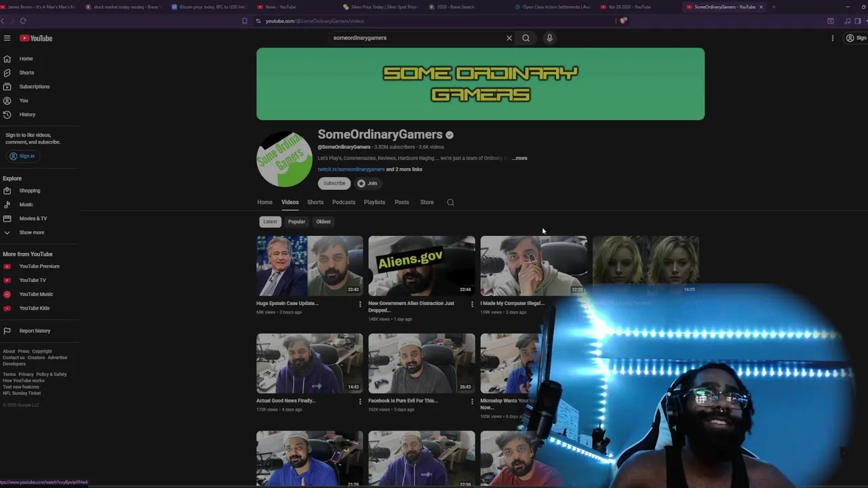This screenshot has height=488, width=868.
Task: Reload the page with browser refresh icon
Action: pyautogui.click(x=22, y=21)
